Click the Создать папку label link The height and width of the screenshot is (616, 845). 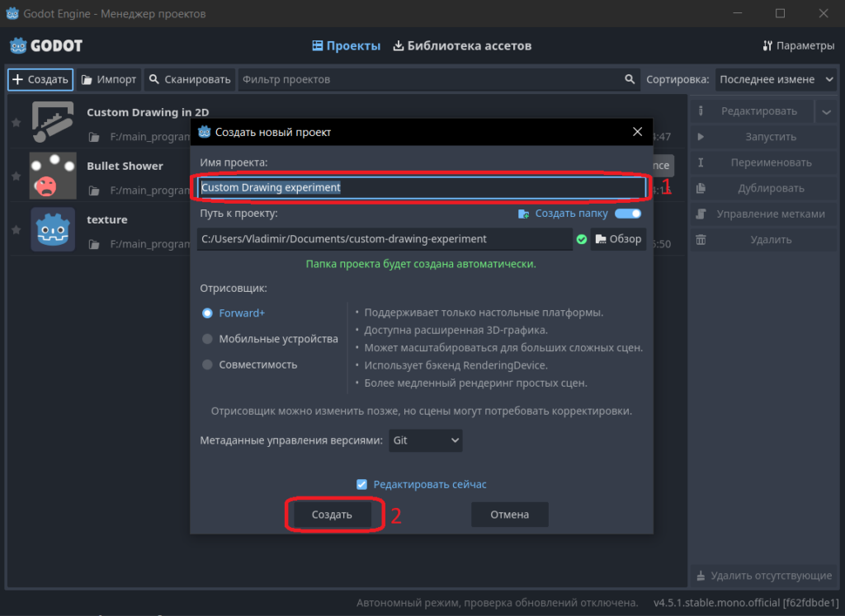571,214
